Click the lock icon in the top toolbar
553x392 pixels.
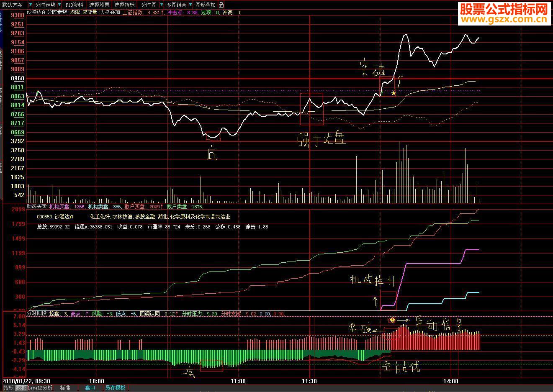221,5
